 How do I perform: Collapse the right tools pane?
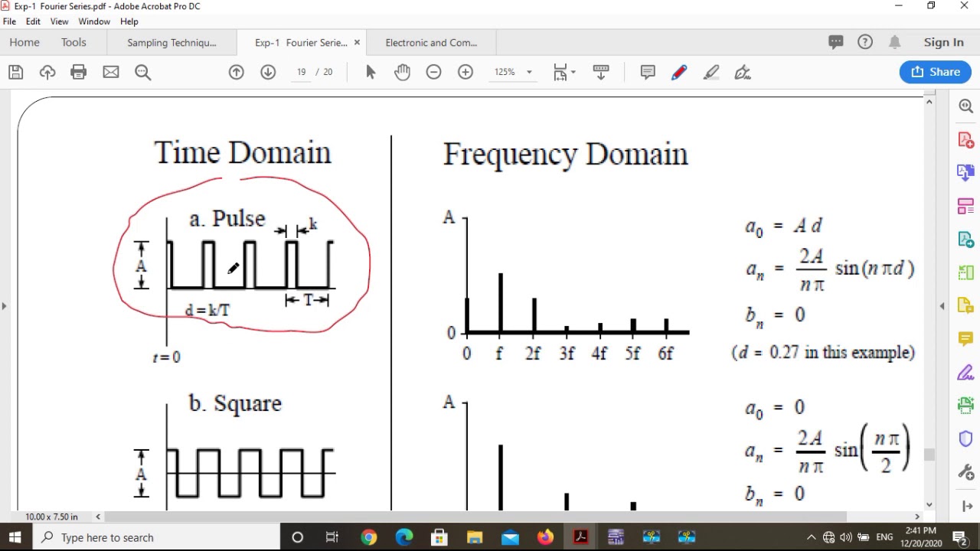(x=942, y=306)
